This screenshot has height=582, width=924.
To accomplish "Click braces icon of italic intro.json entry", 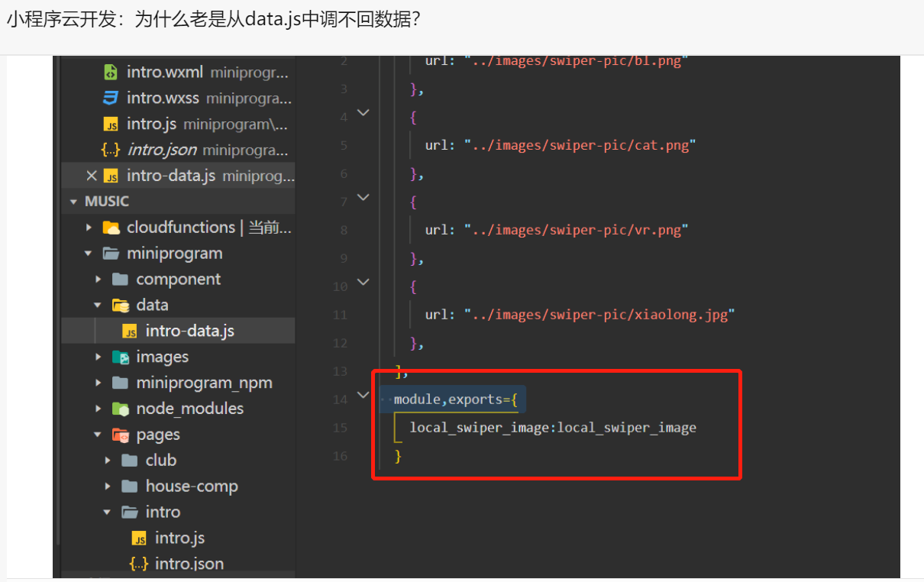I will (x=111, y=150).
